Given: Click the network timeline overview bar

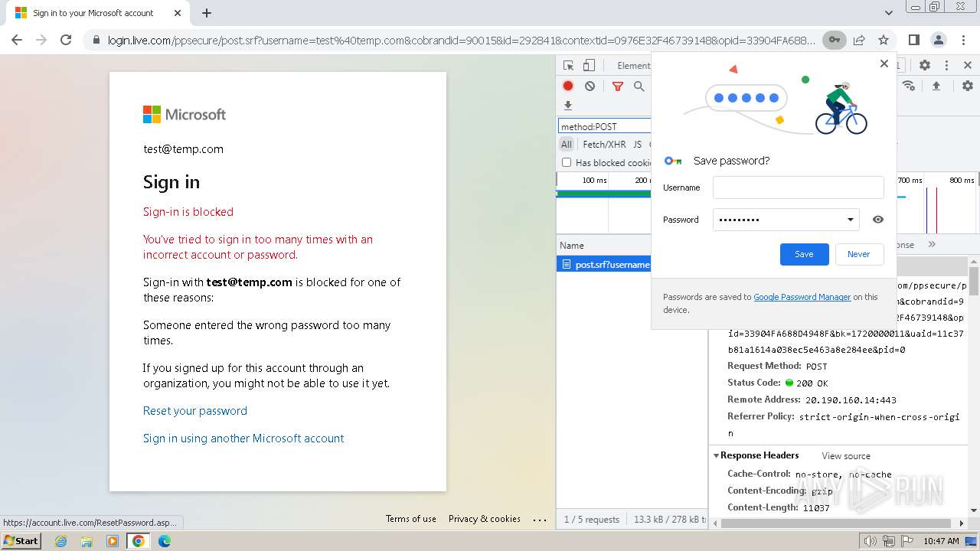Looking at the screenshot, I should pos(603,194).
